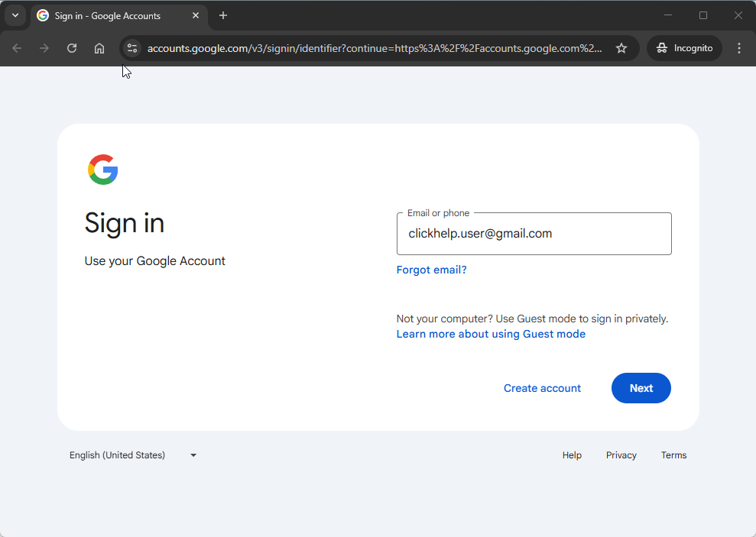Open the Forgot email? link

(x=431, y=270)
